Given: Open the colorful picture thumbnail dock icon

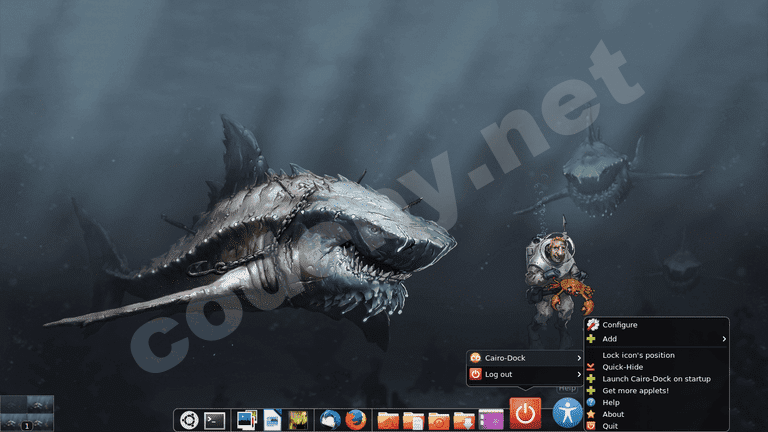Looking at the screenshot, I should pyautogui.click(x=298, y=421).
